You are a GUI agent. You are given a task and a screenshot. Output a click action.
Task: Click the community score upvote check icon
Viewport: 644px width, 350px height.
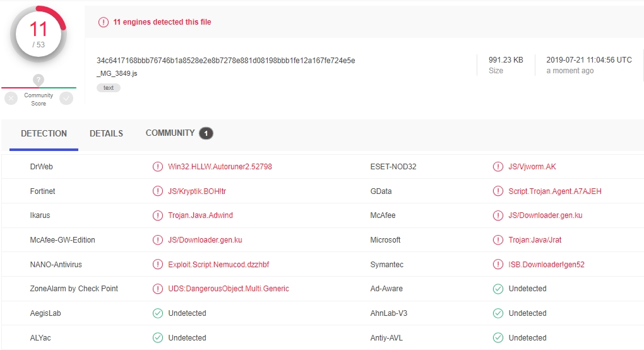point(66,99)
